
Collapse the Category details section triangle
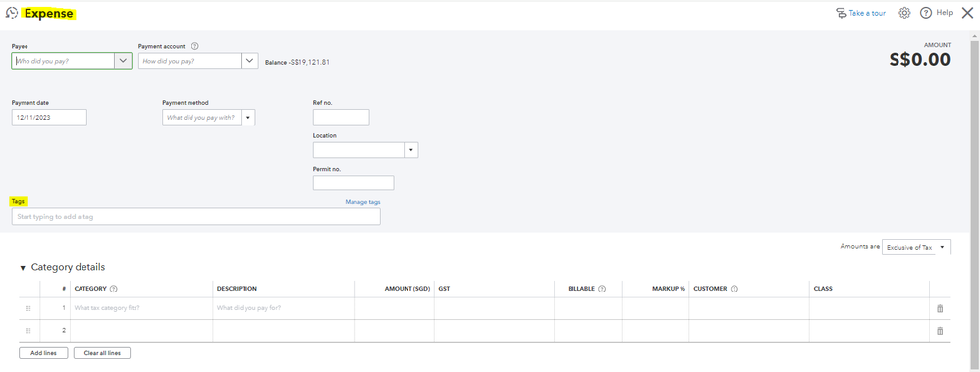point(24,268)
